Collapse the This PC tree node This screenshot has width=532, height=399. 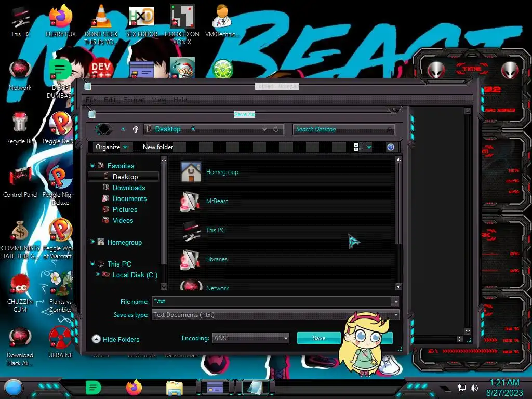[x=92, y=263]
